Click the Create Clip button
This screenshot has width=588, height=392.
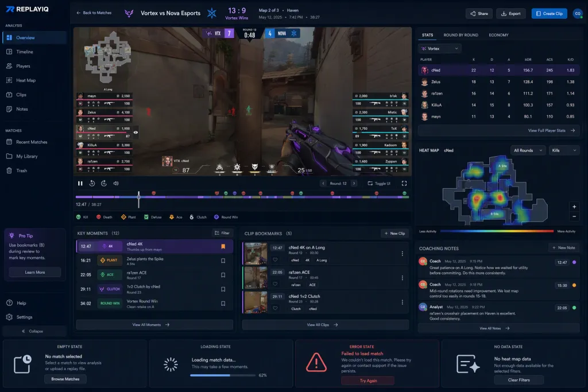549,14
